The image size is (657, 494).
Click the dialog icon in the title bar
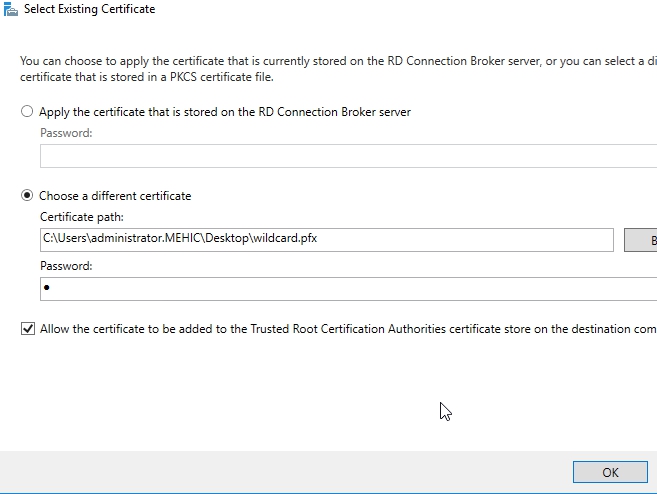point(10,9)
